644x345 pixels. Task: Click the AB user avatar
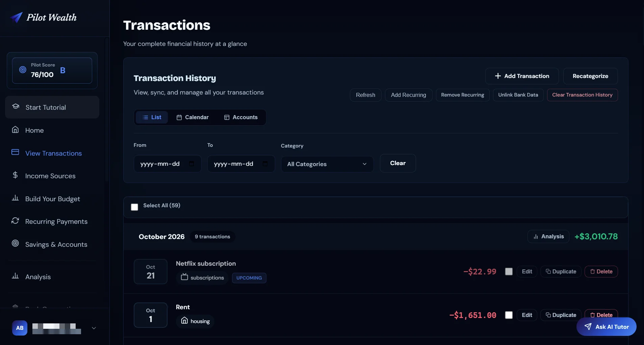pos(20,328)
